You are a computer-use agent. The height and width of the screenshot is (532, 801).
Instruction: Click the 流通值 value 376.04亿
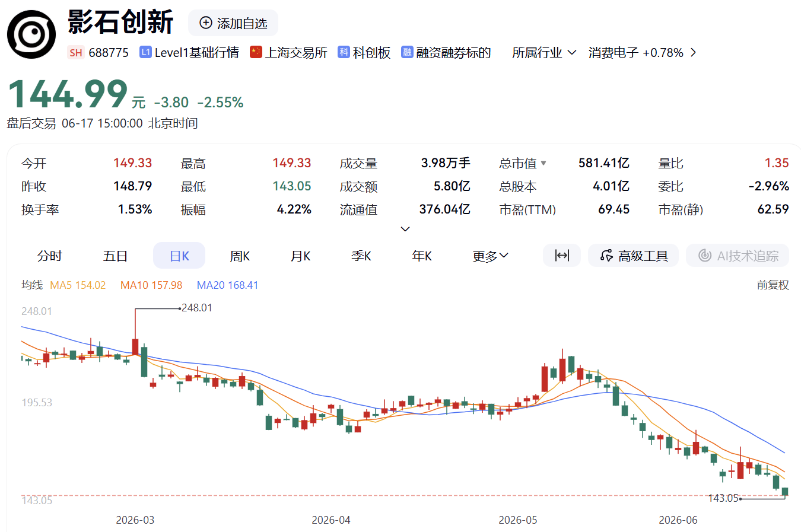point(445,209)
